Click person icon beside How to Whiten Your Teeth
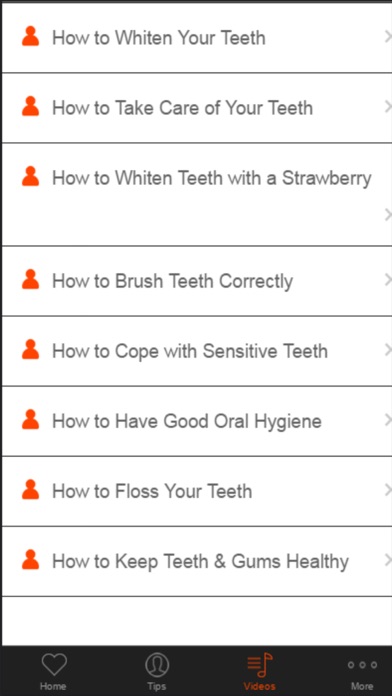This screenshot has height=696, width=392. coord(30,36)
